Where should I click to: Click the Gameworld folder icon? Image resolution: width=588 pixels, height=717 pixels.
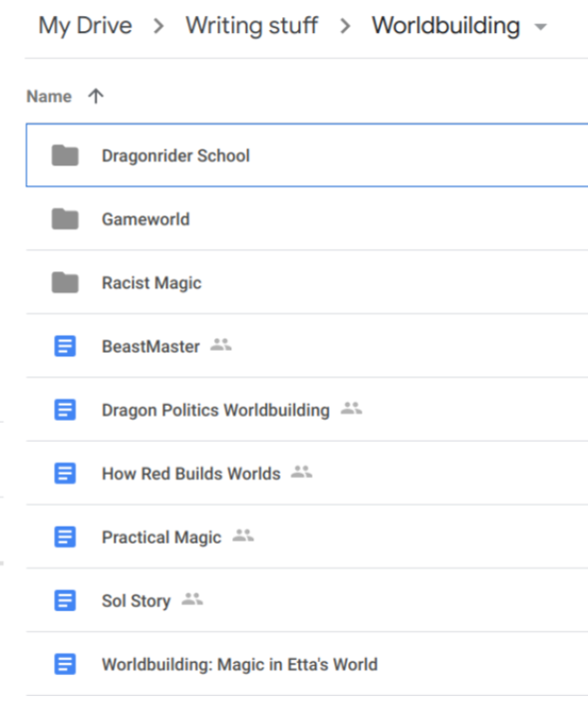[65, 219]
